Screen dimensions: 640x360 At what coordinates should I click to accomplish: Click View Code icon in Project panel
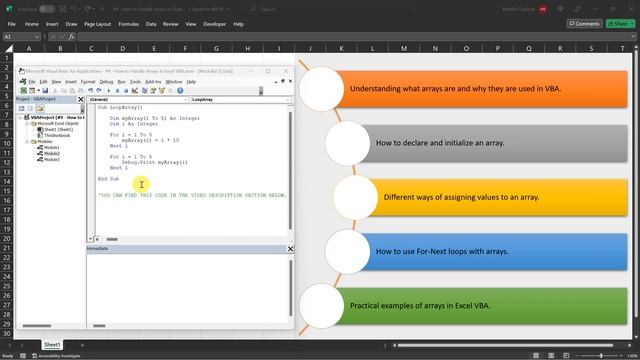[x=22, y=109]
